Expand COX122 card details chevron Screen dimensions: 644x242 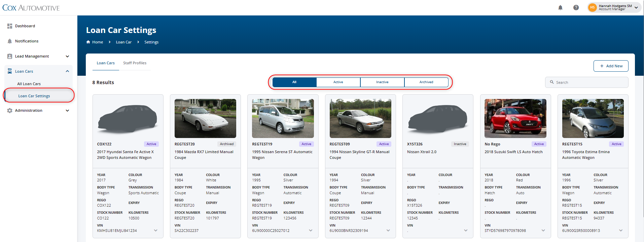156,231
